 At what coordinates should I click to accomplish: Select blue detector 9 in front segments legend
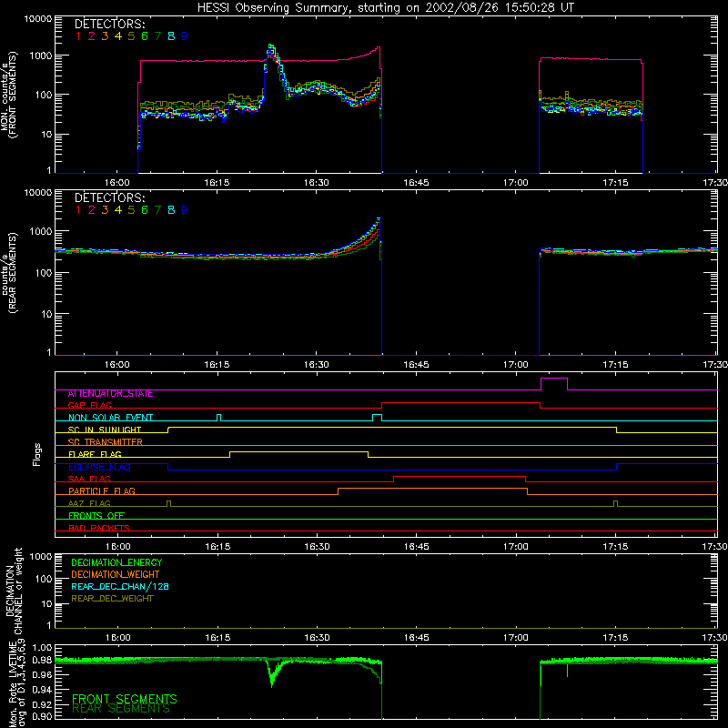coord(185,36)
